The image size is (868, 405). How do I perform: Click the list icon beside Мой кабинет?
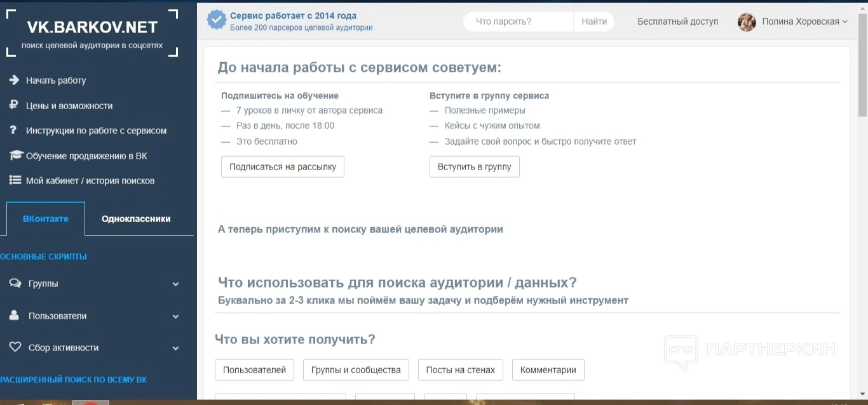[15, 180]
